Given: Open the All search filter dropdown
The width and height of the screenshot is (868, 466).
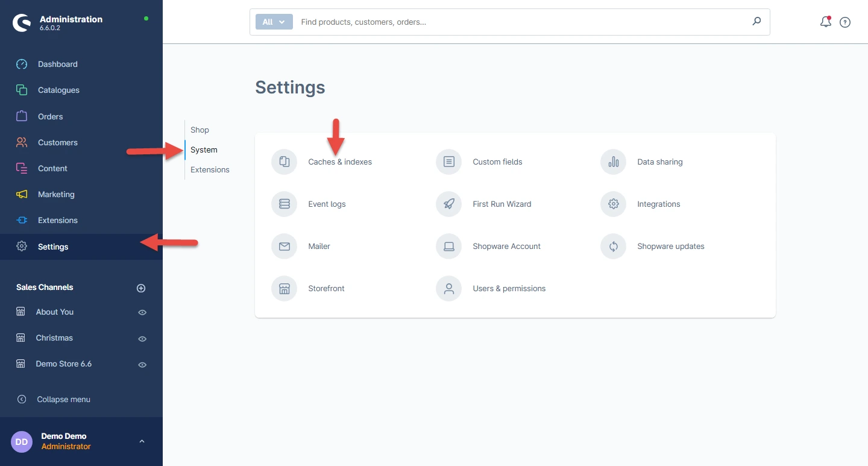Looking at the screenshot, I should pyautogui.click(x=274, y=22).
